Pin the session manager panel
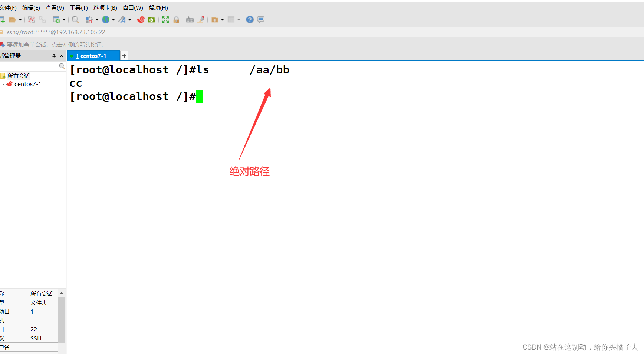The image size is (644, 354). pyautogui.click(x=53, y=56)
